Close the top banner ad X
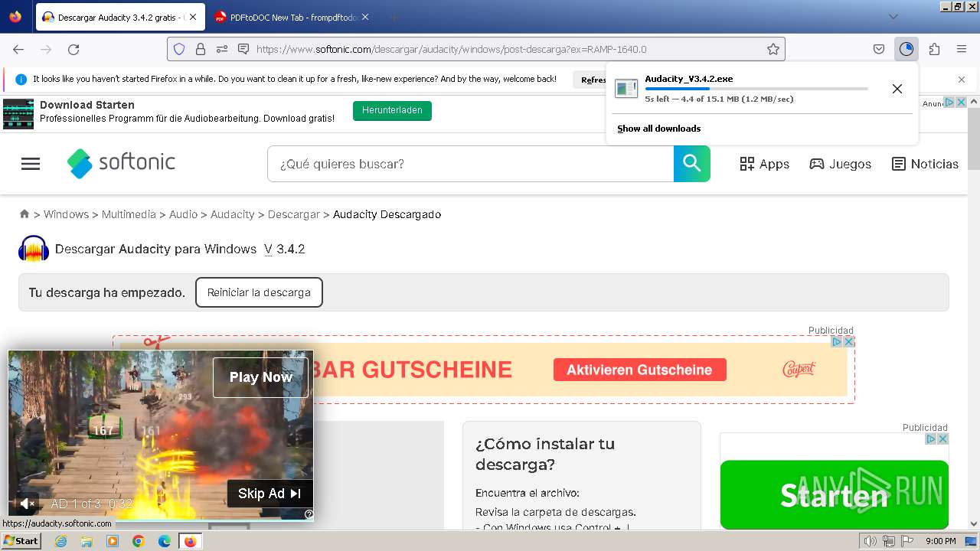 (962, 102)
